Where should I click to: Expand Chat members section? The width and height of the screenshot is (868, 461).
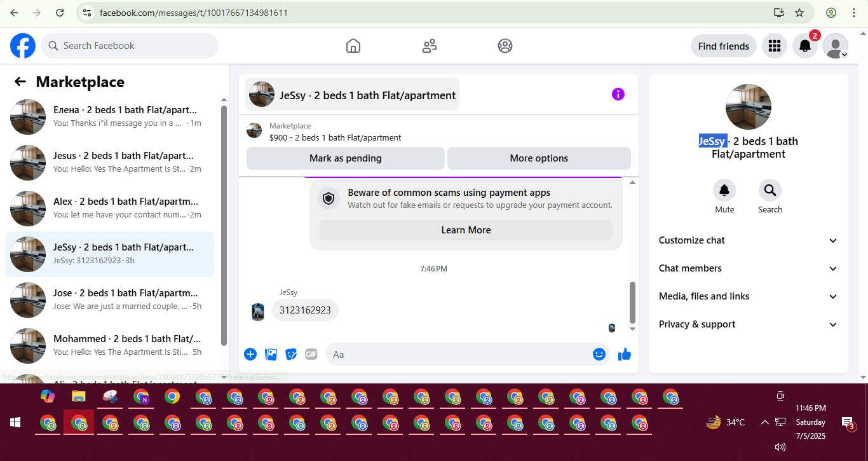[x=749, y=268]
